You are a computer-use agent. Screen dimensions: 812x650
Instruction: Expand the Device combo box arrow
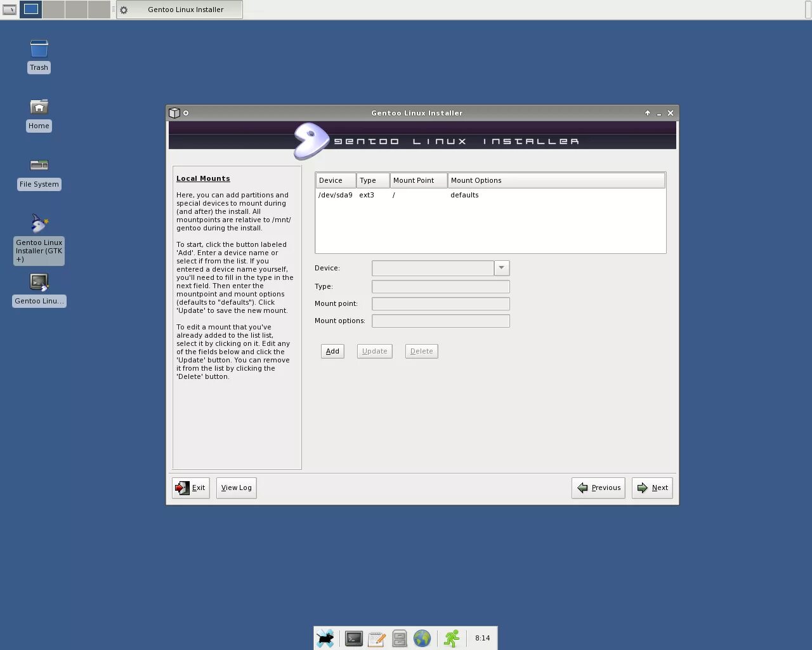tap(502, 268)
